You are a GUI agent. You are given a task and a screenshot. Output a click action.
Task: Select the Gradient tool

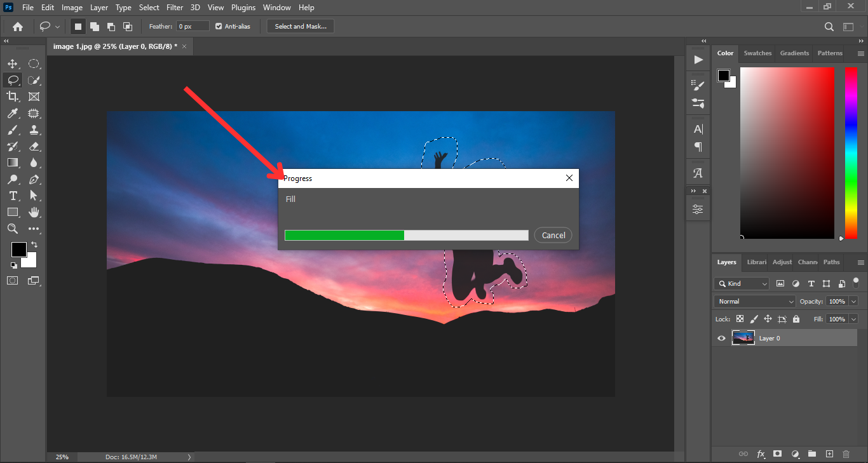coord(12,163)
